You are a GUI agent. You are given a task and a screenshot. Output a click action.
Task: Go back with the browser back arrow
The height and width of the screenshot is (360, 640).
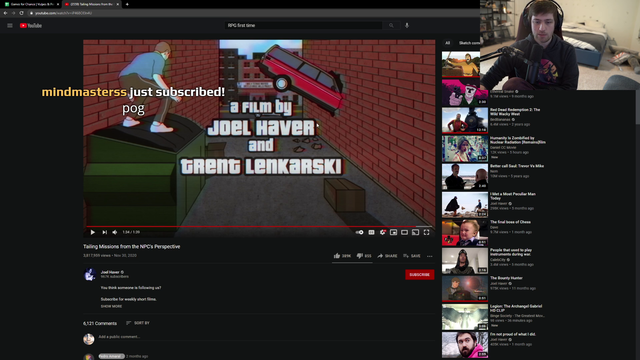[5, 13]
